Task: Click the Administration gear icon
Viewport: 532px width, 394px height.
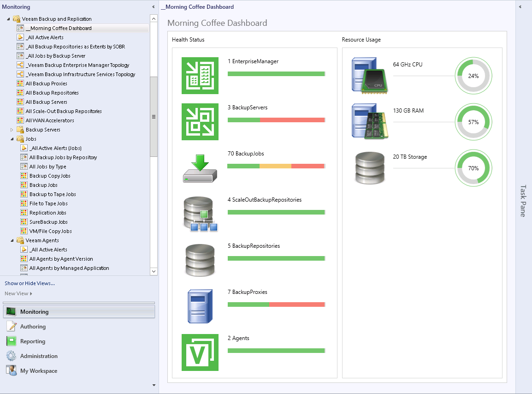Action: pyautogui.click(x=11, y=356)
